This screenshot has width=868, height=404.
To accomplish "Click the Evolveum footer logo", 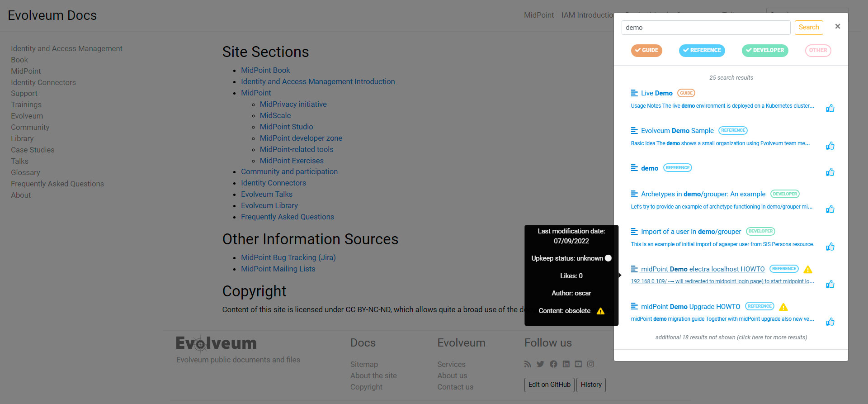I will tap(216, 343).
